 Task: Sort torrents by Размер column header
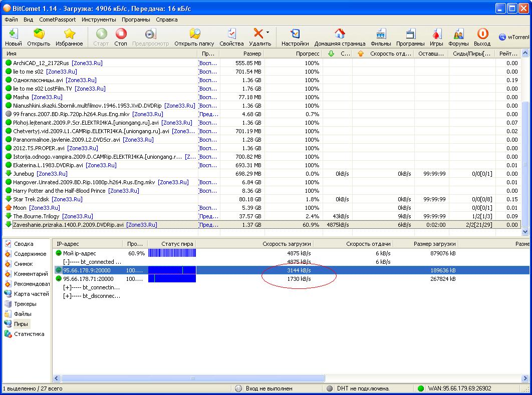point(241,54)
